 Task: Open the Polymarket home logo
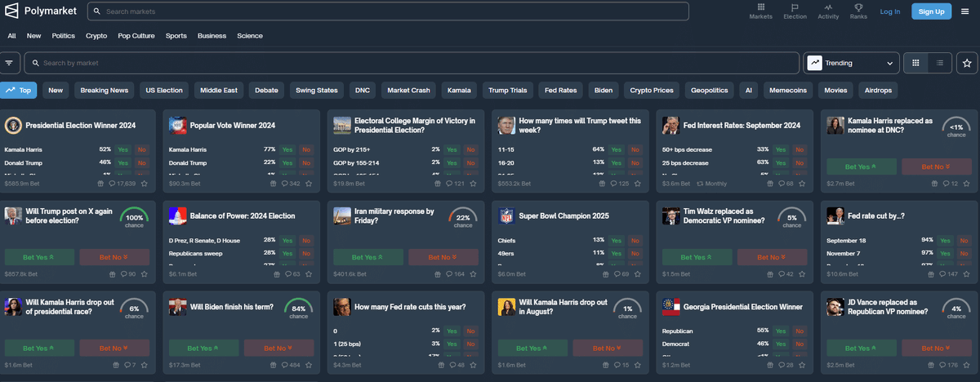tap(39, 11)
